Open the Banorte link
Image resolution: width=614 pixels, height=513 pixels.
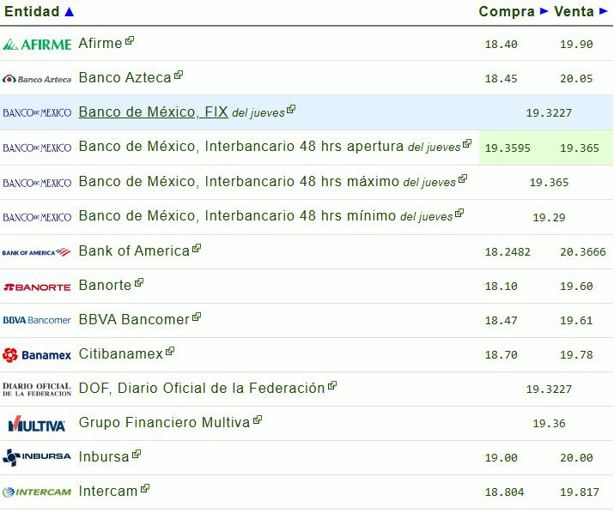click(105, 285)
